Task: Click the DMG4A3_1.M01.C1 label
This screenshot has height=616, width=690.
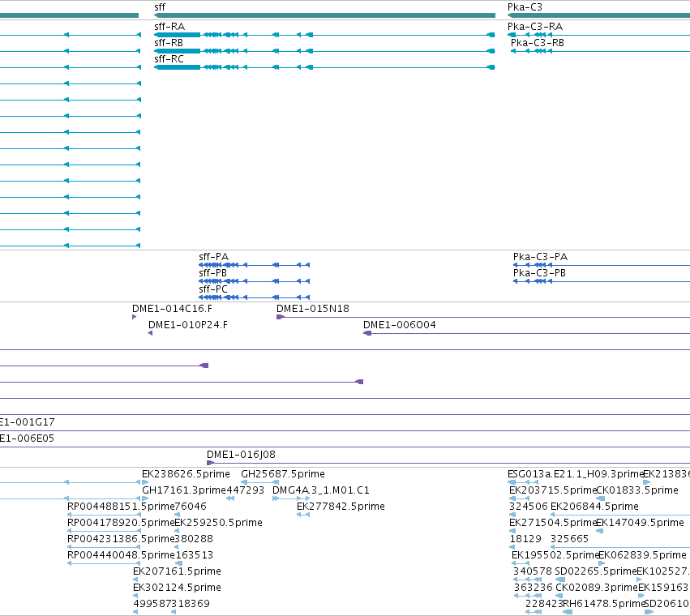Action: 321,490
